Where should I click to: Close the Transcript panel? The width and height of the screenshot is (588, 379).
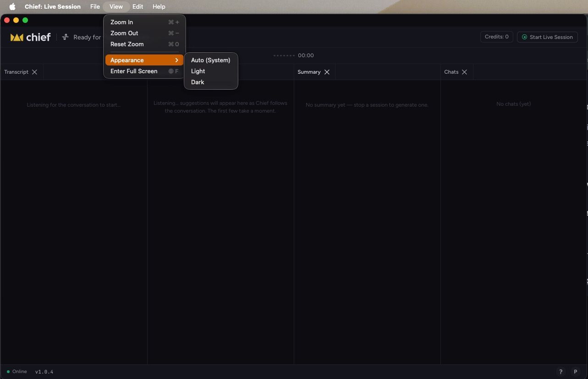[x=34, y=72]
